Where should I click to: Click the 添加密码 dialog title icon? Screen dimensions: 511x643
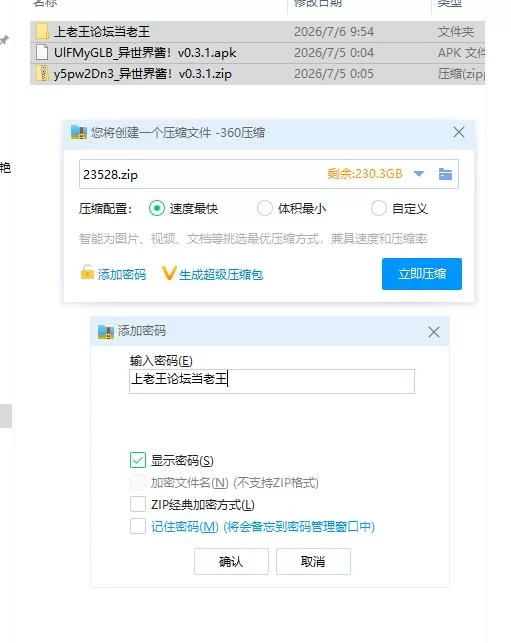click(105, 331)
